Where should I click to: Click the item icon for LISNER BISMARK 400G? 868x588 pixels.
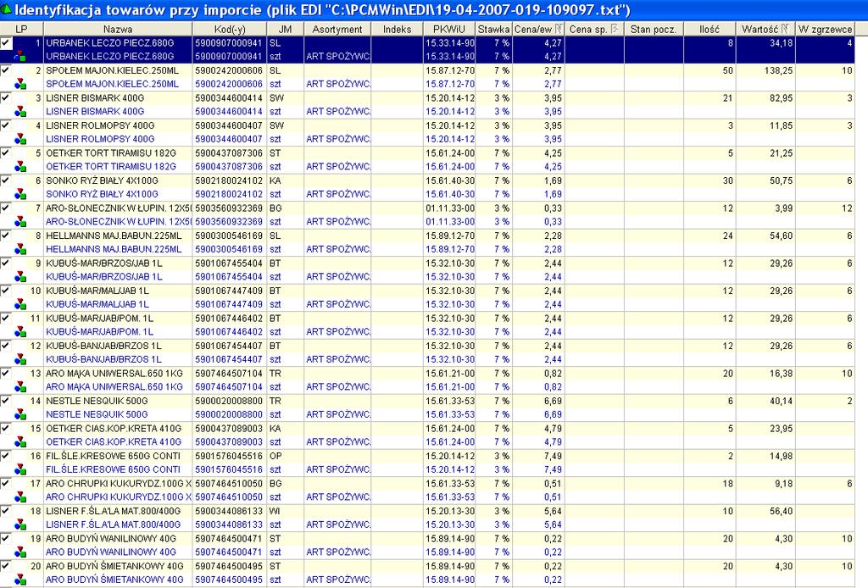20,111
